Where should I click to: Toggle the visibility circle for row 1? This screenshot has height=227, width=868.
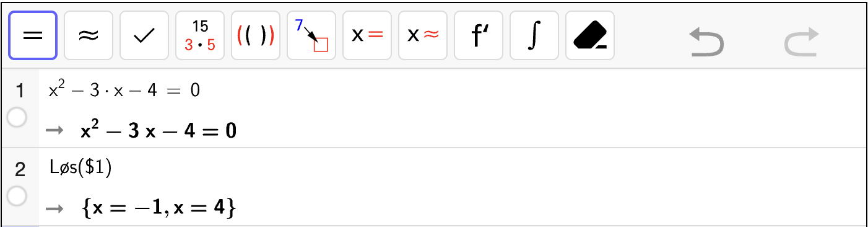pyautogui.click(x=17, y=117)
